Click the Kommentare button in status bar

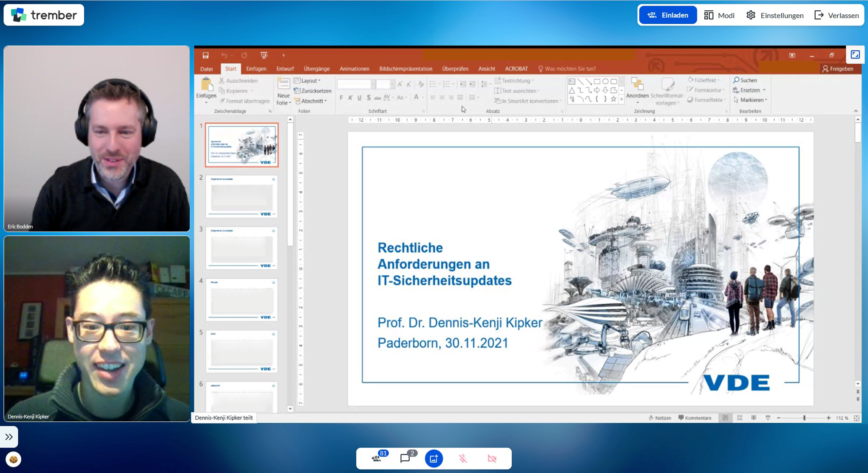pyautogui.click(x=695, y=418)
